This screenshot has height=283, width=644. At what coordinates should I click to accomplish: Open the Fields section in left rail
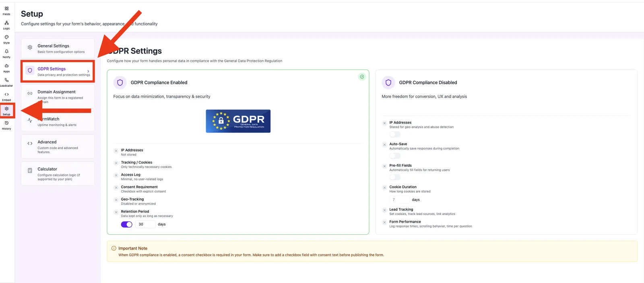click(6, 11)
